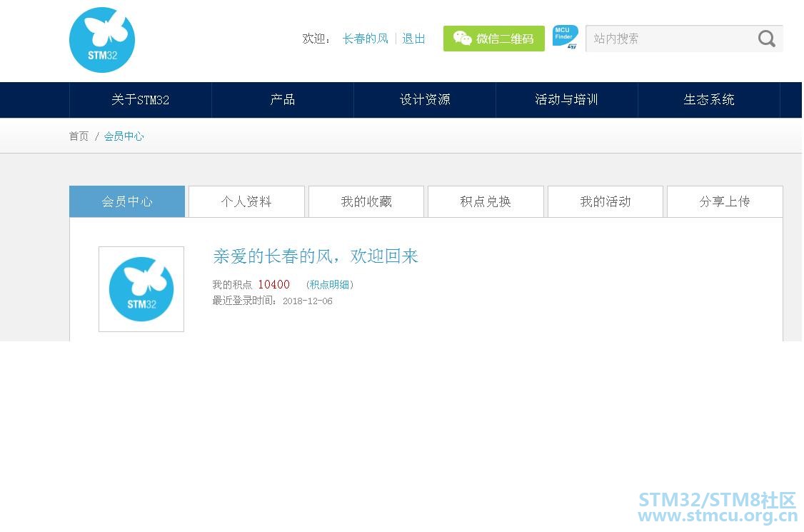Click the WeChat icon on green button
Screen dimensions: 804x532
click(462, 39)
